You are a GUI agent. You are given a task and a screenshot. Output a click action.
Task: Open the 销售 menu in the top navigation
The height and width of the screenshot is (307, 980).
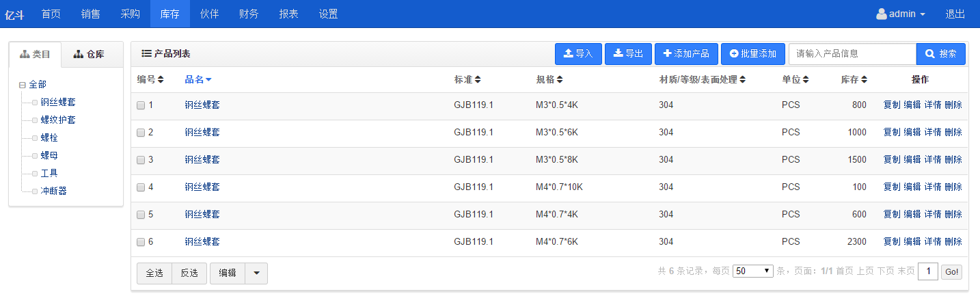coord(90,14)
